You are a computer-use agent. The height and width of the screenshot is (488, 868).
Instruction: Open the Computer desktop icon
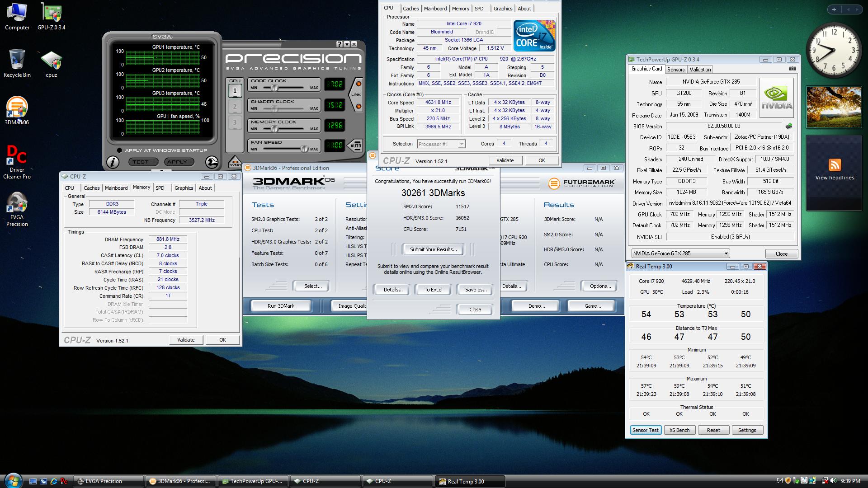[17, 17]
